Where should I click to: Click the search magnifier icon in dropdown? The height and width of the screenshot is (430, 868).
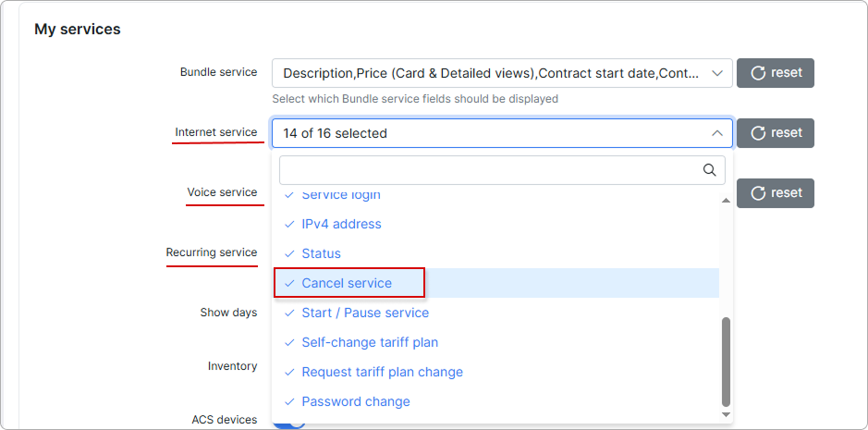click(x=709, y=170)
